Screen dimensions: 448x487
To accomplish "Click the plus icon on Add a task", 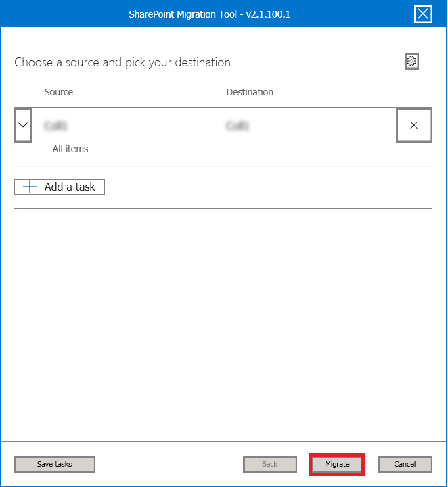I will pos(30,187).
